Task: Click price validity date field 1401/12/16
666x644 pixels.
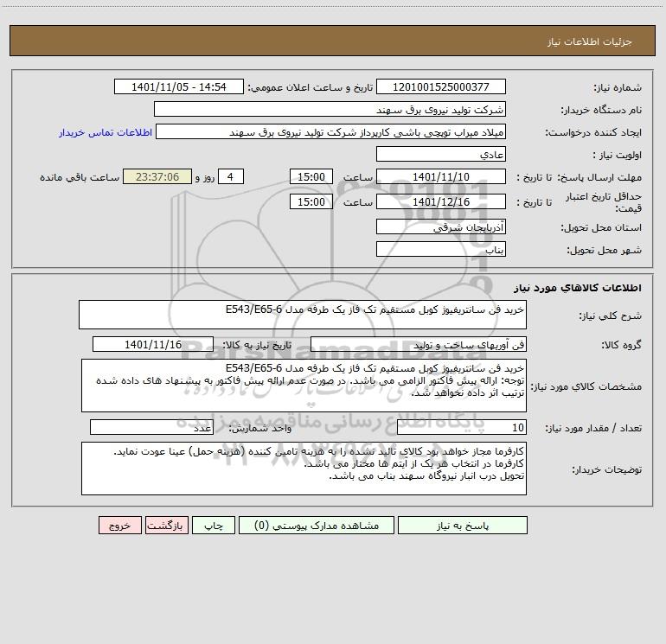Action: point(441,201)
